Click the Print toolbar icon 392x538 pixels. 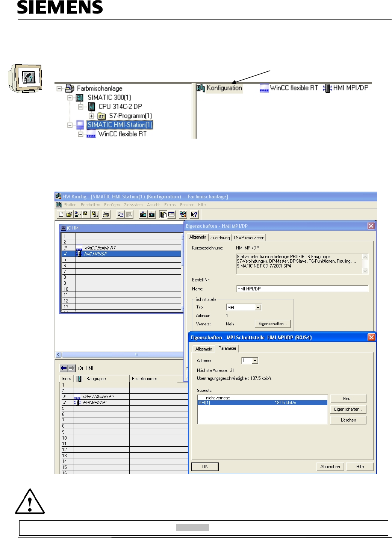tap(106, 215)
